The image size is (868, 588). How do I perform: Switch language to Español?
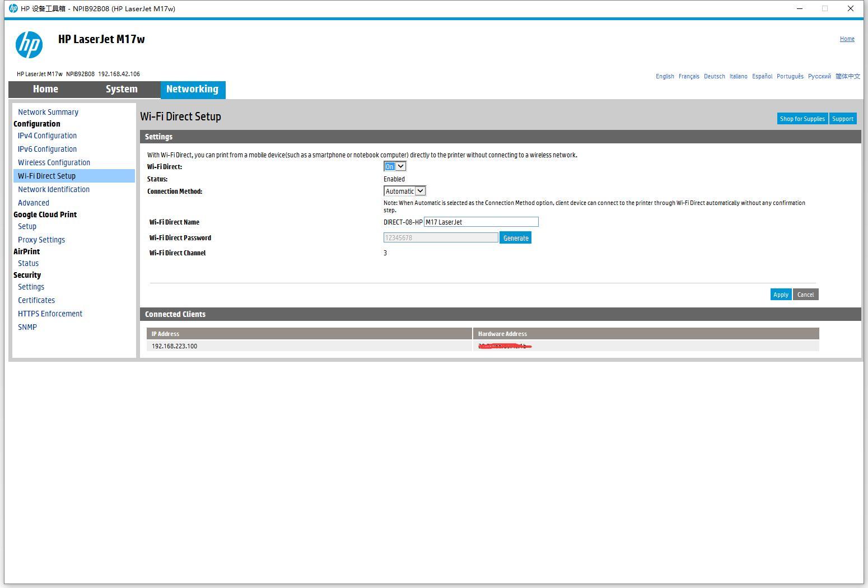click(762, 76)
